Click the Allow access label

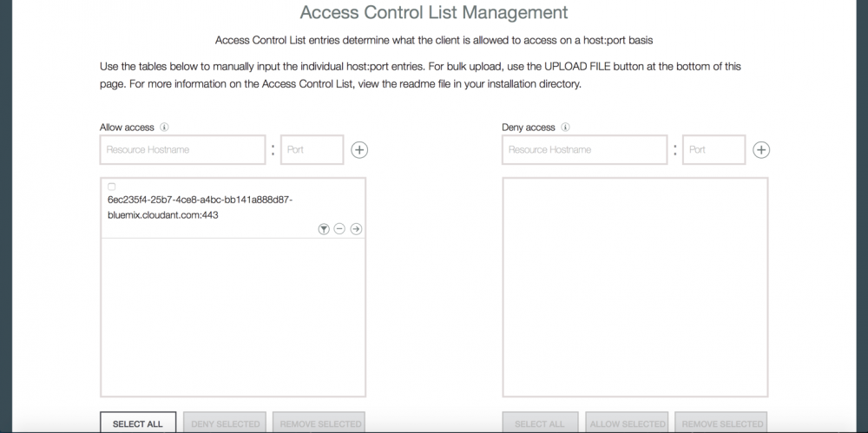click(x=127, y=128)
